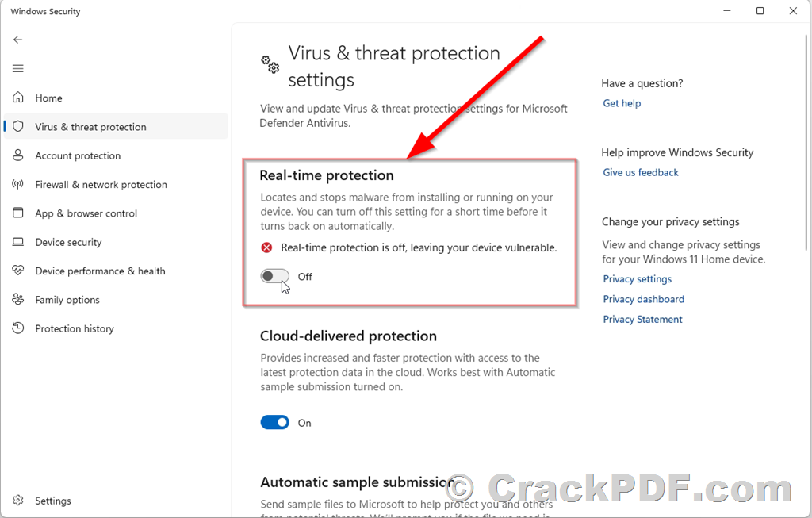Click the Family options icon
Screen dimensions: 812x518
coord(18,300)
